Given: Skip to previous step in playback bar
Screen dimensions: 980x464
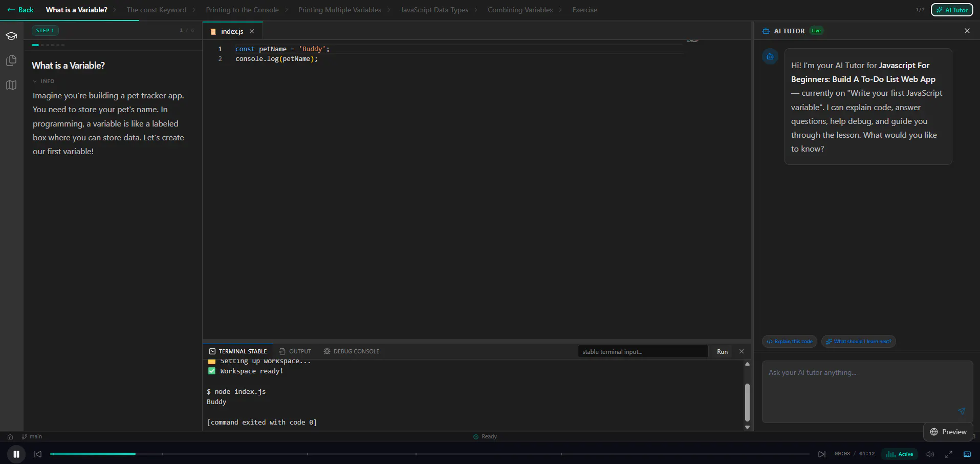Looking at the screenshot, I should click(38, 454).
